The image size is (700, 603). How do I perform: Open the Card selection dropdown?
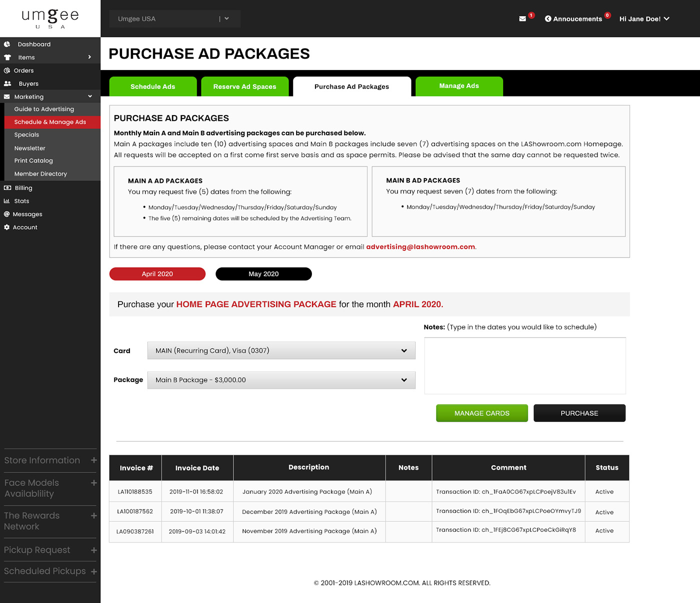point(281,350)
